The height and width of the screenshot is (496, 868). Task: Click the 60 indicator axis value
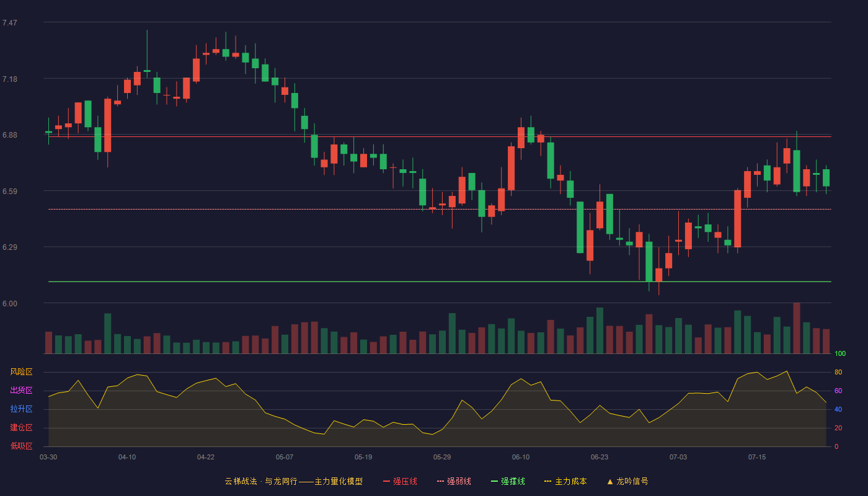click(838, 391)
